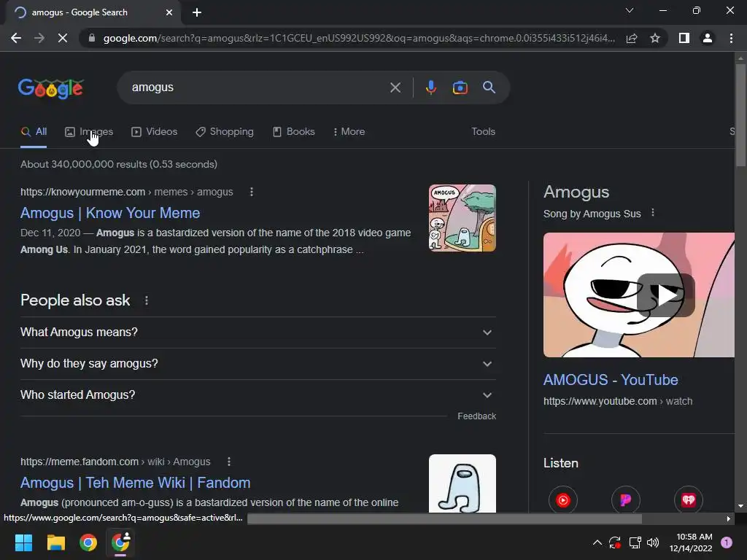Close the amogus Google Search tab
Viewport: 747px width, 560px height.
point(169,12)
